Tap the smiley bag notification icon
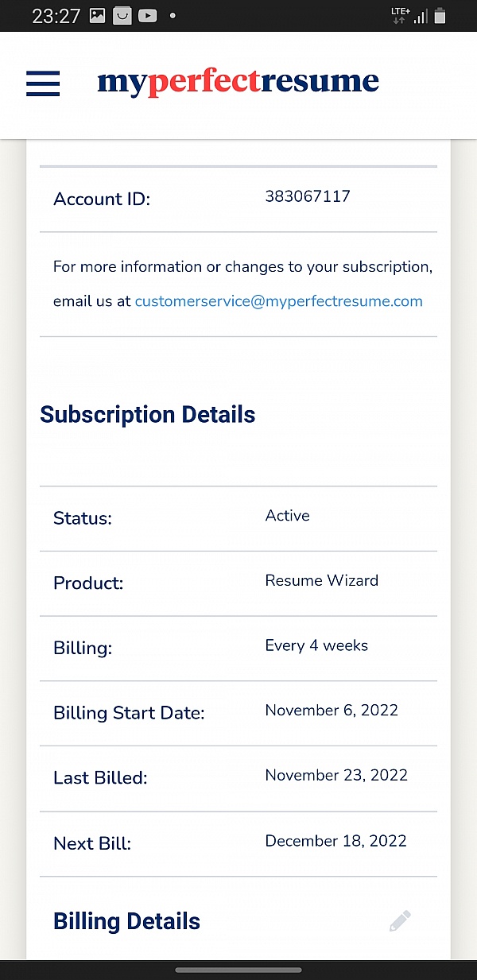This screenshot has width=477, height=980. click(x=122, y=15)
